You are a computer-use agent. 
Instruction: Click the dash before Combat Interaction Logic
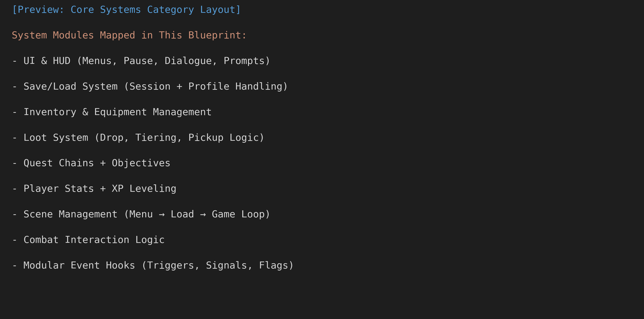pyautogui.click(x=15, y=240)
